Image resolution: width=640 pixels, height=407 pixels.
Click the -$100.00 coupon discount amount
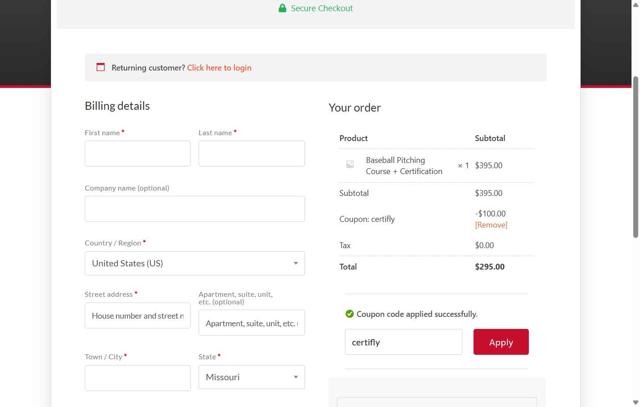point(490,214)
